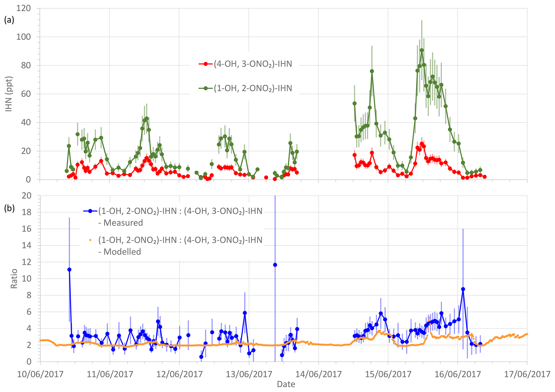
Task: Click the IHN (ppt) y-axis title
Action: pyautogui.click(x=9, y=94)
